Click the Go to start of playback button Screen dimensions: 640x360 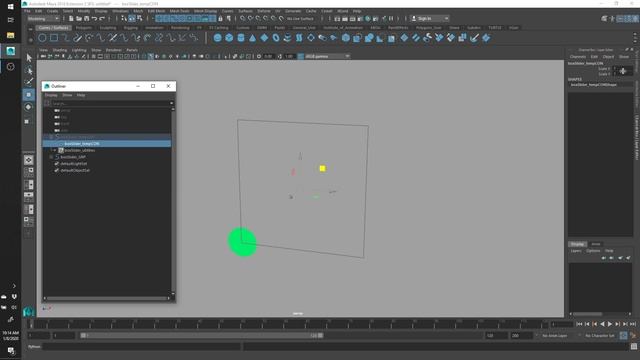click(579, 324)
